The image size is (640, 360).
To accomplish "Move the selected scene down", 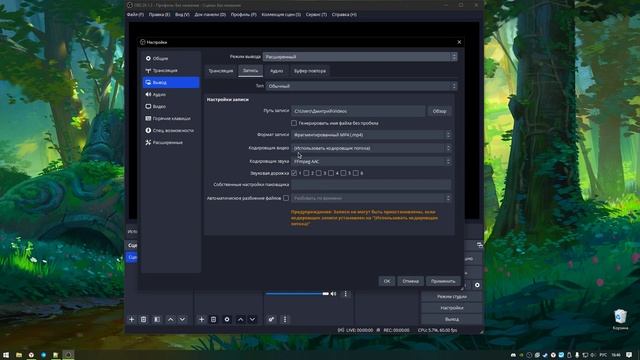I will 182,319.
